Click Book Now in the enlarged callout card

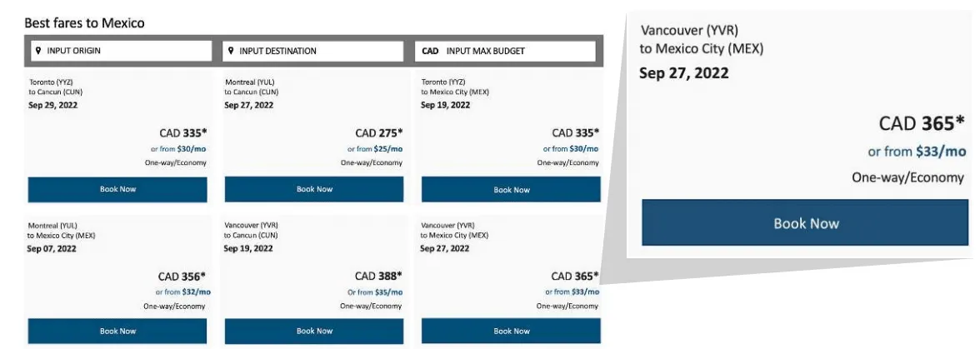tap(806, 223)
